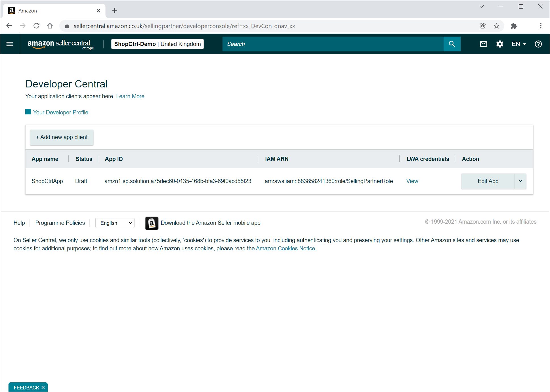View the LWA credentials link
The height and width of the screenshot is (392, 550).
click(412, 181)
